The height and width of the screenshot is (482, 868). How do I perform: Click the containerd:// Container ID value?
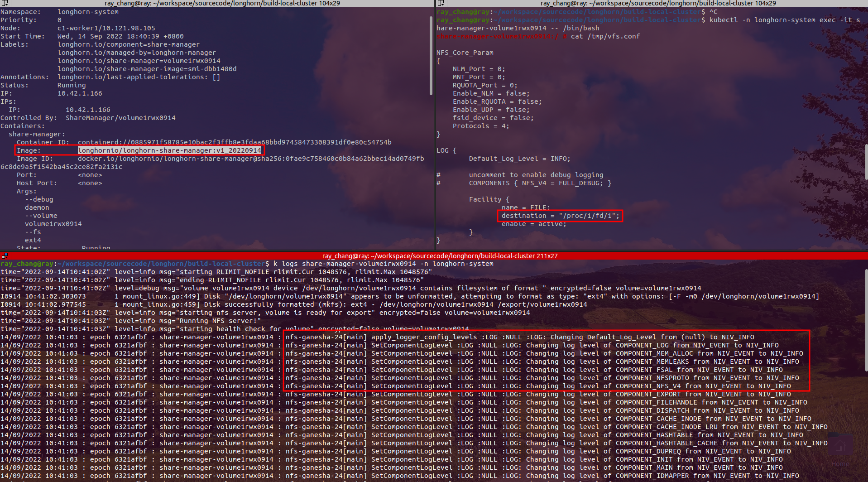(235, 142)
